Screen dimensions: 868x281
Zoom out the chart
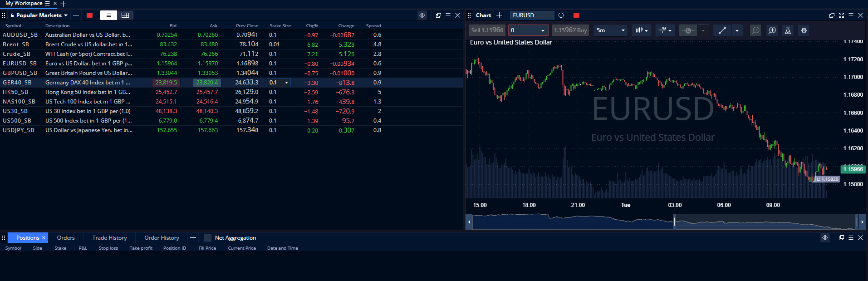tap(755, 30)
